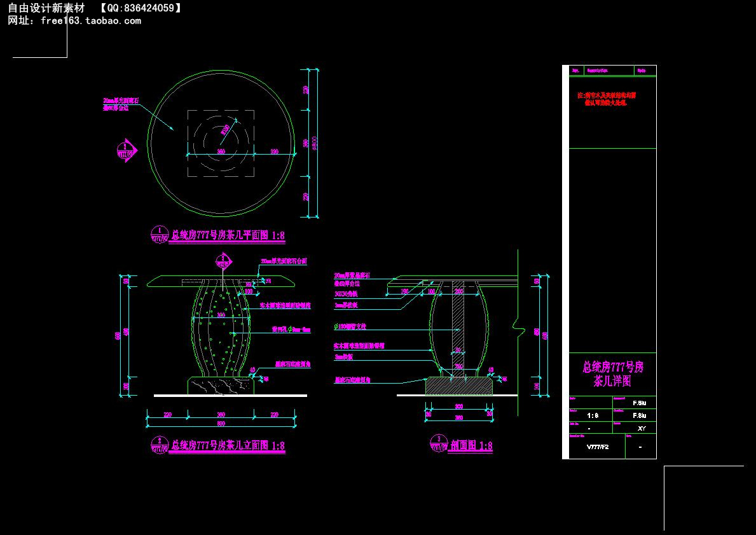Image resolution: width=756 pixels, height=535 pixels.
Task: Click the φ800 overall dimension beside plan view
Action: tap(314, 143)
